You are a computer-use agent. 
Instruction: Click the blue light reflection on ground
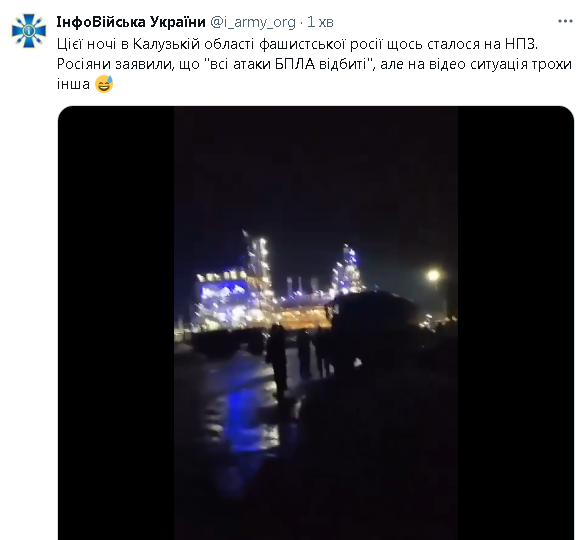(x=247, y=417)
